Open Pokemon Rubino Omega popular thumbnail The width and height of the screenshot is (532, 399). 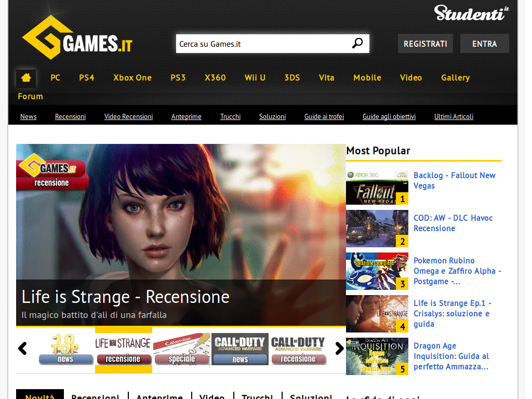(x=377, y=271)
